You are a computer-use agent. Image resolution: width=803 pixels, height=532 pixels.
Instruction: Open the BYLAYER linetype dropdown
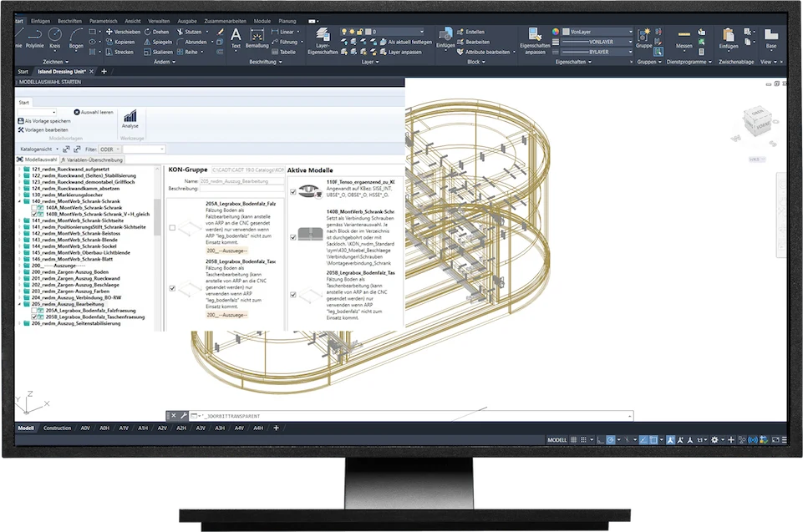click(597, 53)
